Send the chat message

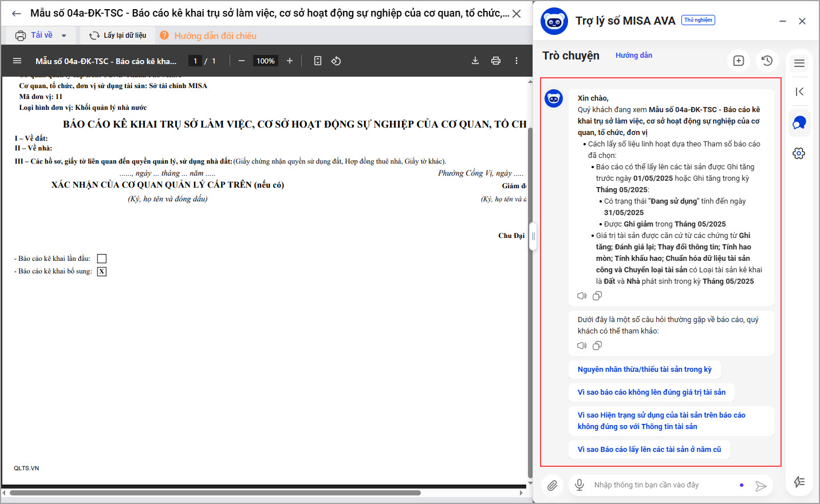(x=760, y=486)
